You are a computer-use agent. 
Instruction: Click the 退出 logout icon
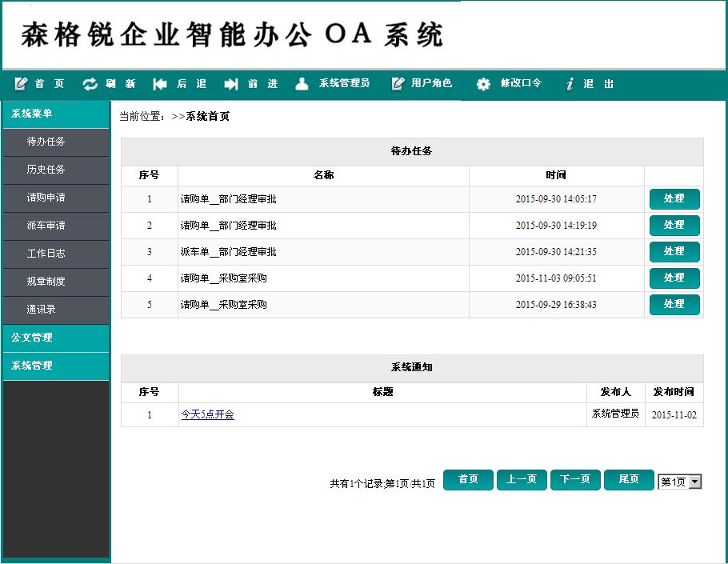[570, 84]
